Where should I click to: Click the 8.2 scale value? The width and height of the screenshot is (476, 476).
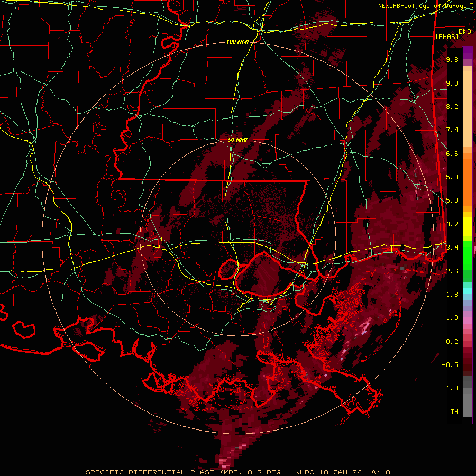[452, 106]
